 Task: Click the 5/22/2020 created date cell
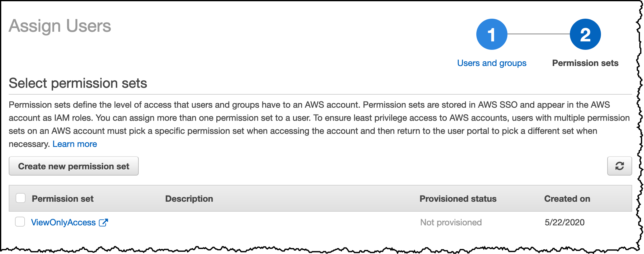(x=565, y=222)
